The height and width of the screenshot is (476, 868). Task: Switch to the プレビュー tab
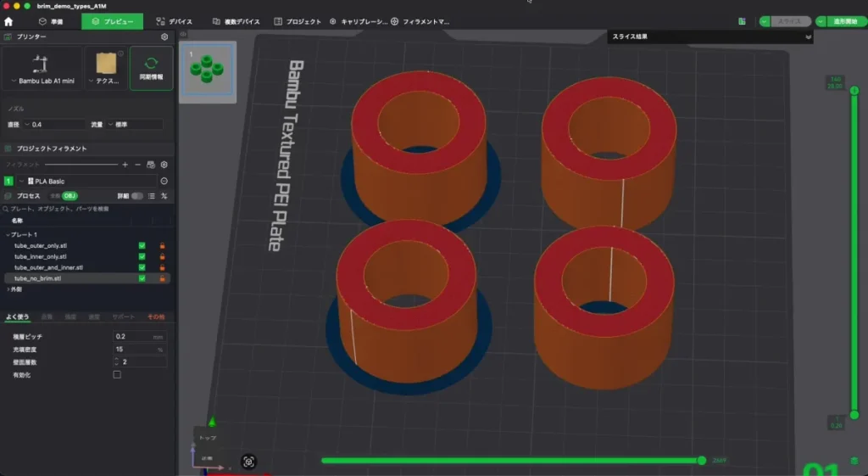click(113, 21)
